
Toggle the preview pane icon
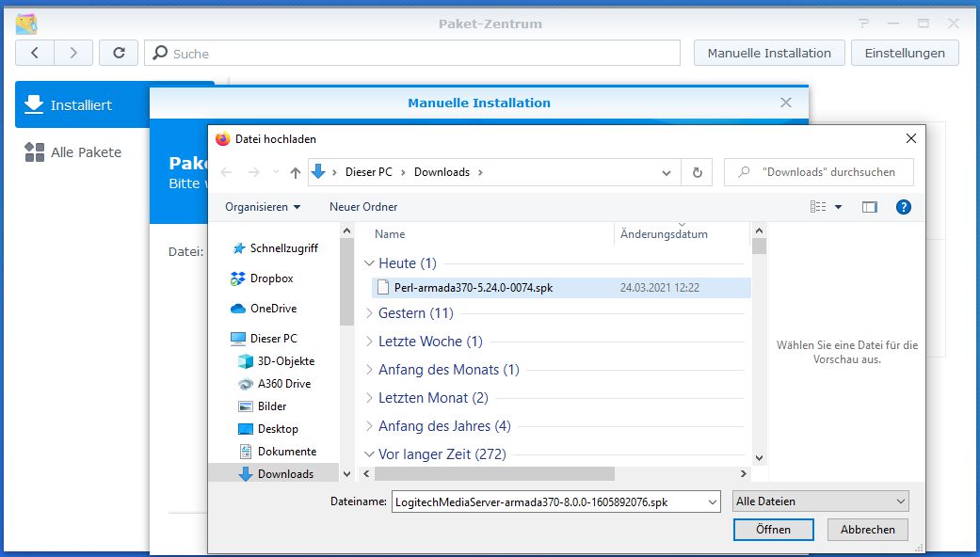(x=869, y=207)
